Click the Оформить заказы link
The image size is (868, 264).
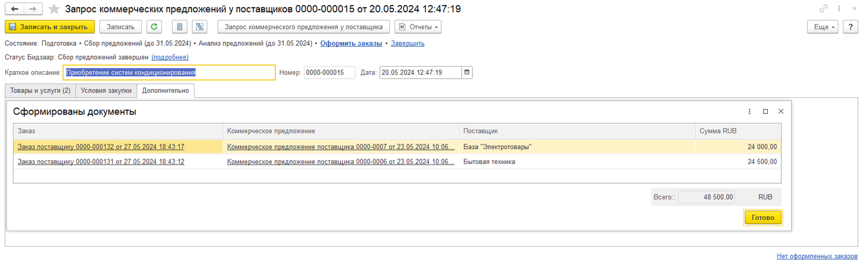coord(351,43)
